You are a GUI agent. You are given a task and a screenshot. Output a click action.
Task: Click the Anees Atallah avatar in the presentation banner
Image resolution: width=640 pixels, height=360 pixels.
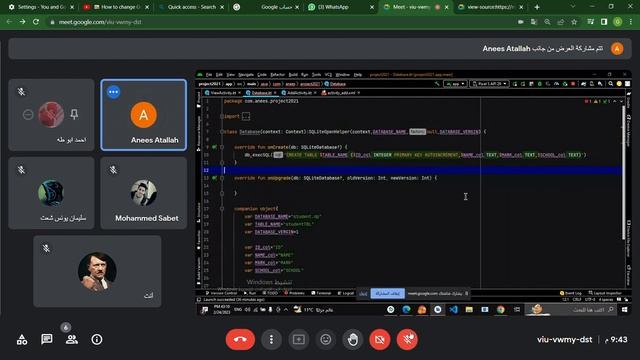(x=617, y=49)
